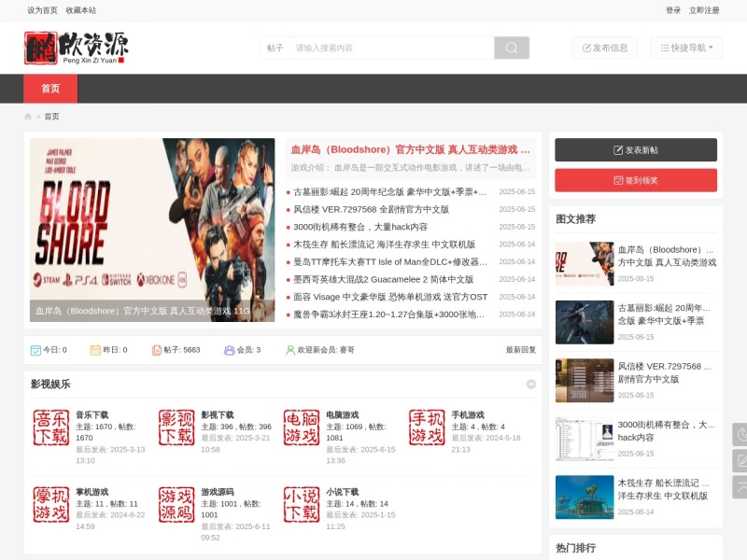The height and width of the screenshot is (560, 747).
Task: Open the 面容 Visage 中文豪华版 post
Action: click(x=390, y=297)
